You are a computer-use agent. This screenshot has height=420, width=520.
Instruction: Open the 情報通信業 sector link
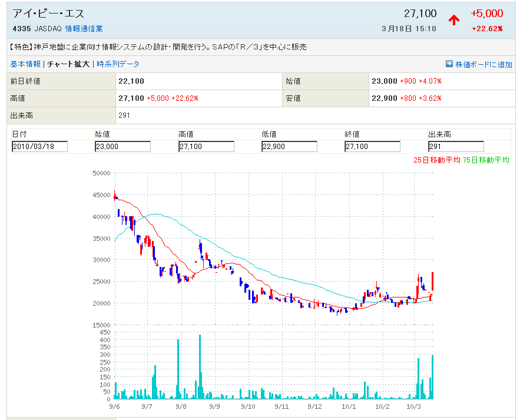click(x=84, y=28)
